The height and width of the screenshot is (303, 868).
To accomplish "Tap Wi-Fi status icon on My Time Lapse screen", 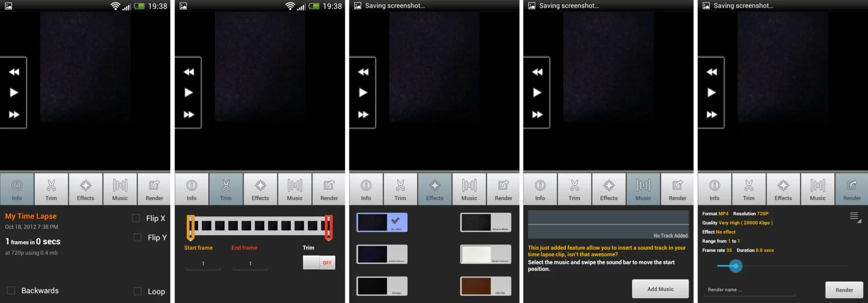I will pyautogui.click(x=114, y=6).
